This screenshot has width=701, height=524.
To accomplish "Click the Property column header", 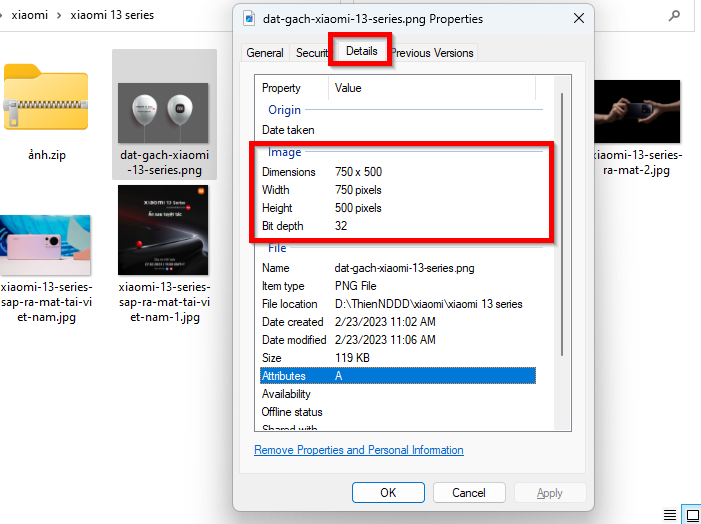I will [x=293, y=88].
